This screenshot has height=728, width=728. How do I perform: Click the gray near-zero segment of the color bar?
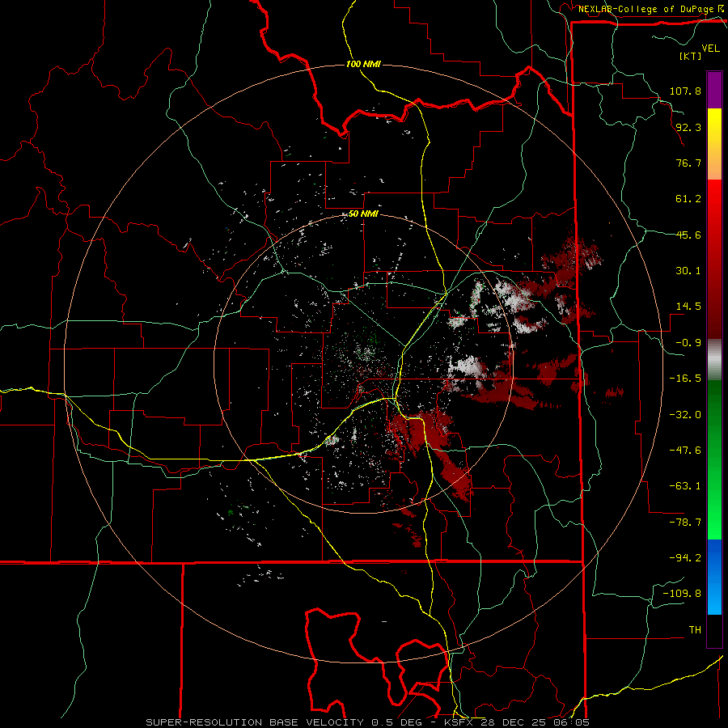tap(714, 360)
